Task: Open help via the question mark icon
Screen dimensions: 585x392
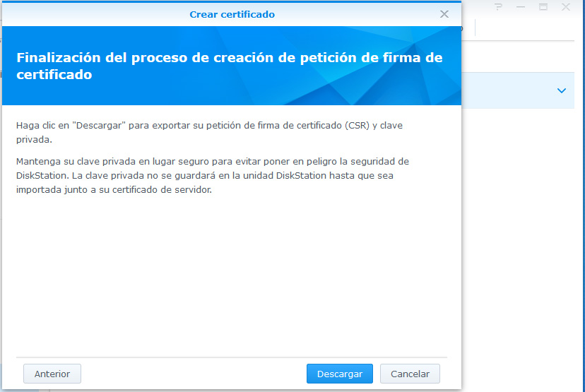Action: [498, 7]
